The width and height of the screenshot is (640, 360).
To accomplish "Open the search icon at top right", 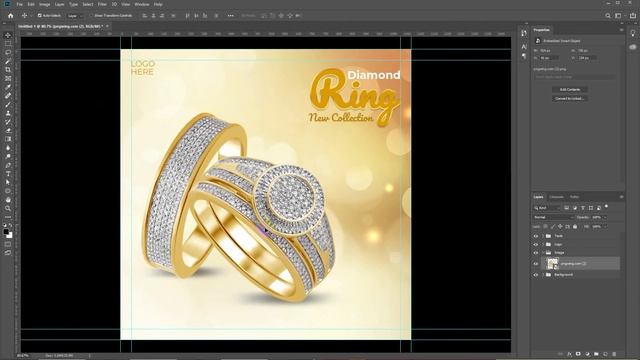I will pos(608,16).
